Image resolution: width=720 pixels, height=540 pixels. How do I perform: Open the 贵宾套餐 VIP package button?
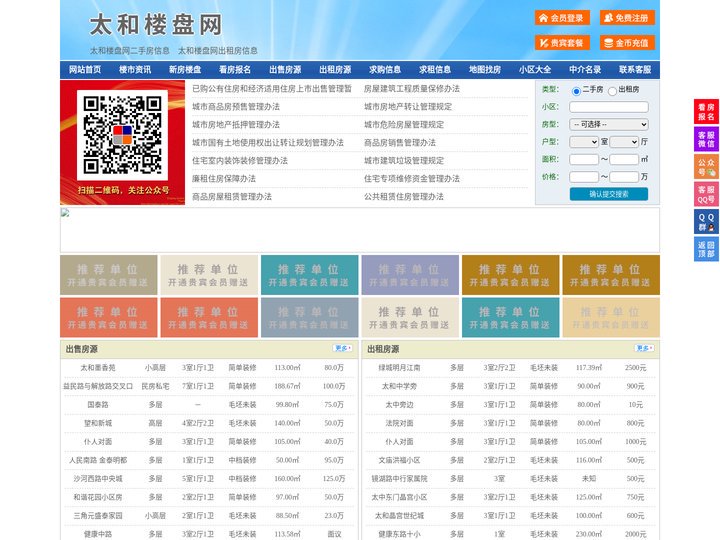pos(562,43)
